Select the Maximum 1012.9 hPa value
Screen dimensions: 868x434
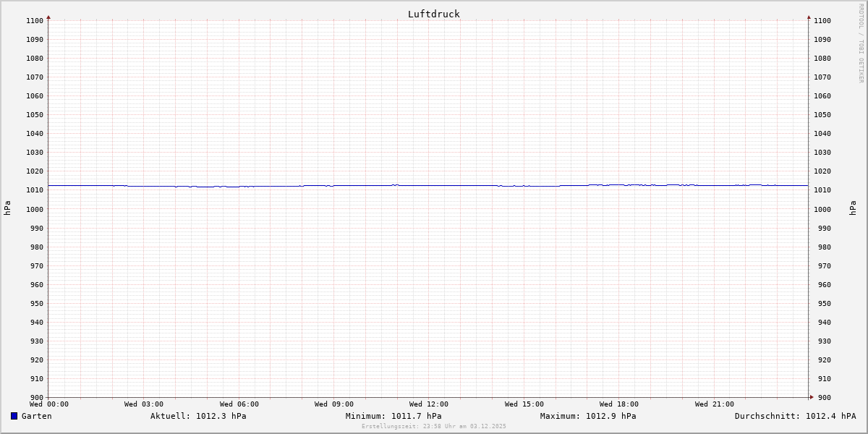click(588, 416)
